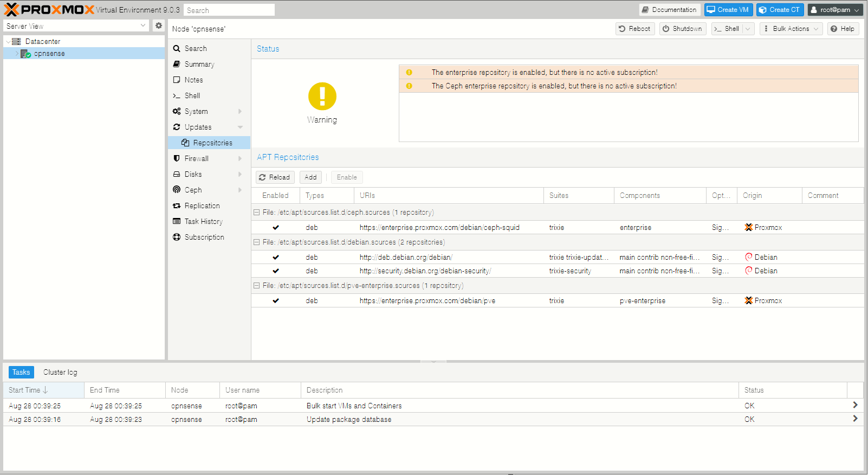Collapse the ceph.sources file group

coord(256,213)
